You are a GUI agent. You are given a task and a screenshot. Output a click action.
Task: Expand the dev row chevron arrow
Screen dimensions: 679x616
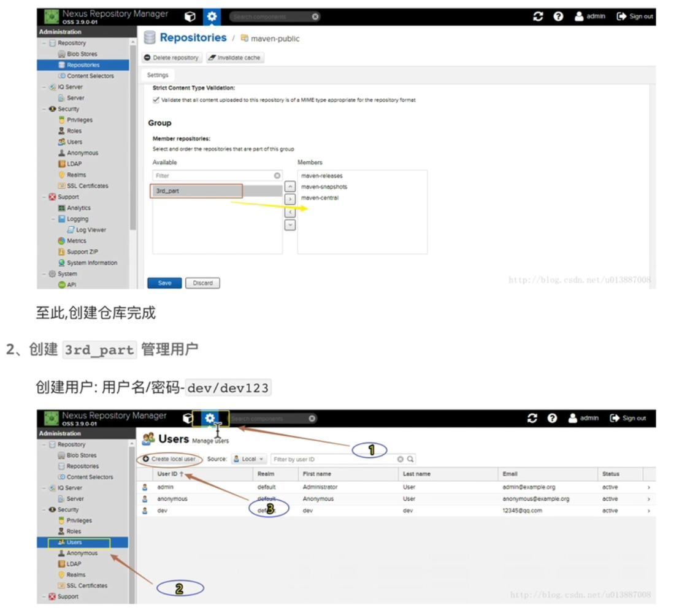click(649, 511)
